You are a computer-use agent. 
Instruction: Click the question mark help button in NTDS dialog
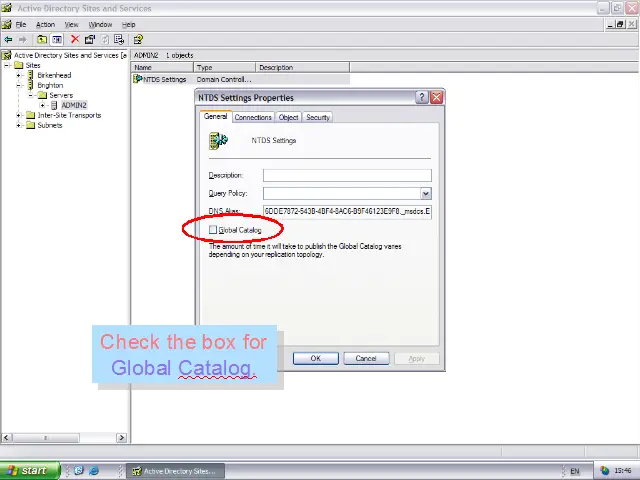point(422,98)
